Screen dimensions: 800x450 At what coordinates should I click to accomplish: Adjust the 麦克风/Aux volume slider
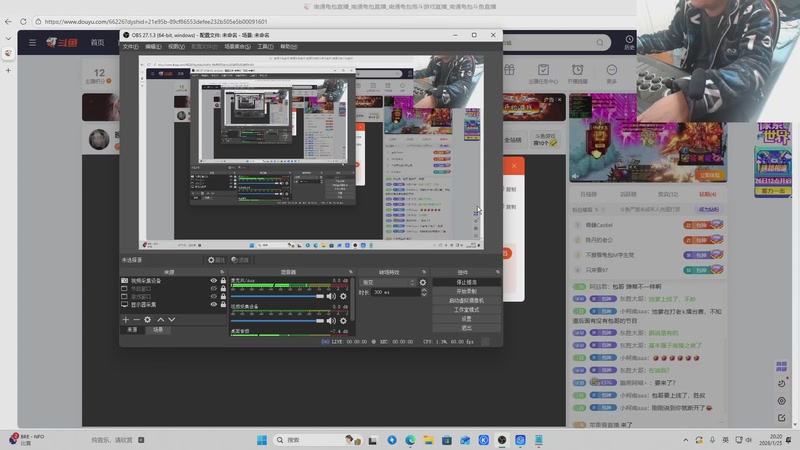click(277, 296)
